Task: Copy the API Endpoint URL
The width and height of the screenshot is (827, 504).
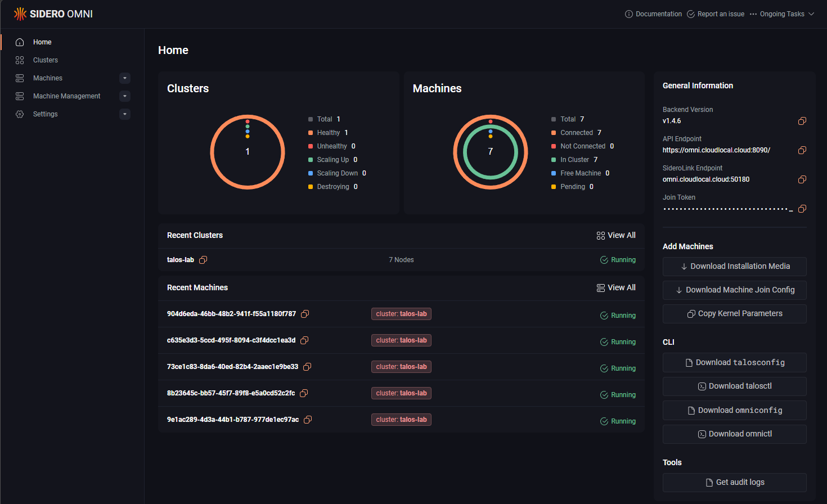Action: [x=802, y=150]
